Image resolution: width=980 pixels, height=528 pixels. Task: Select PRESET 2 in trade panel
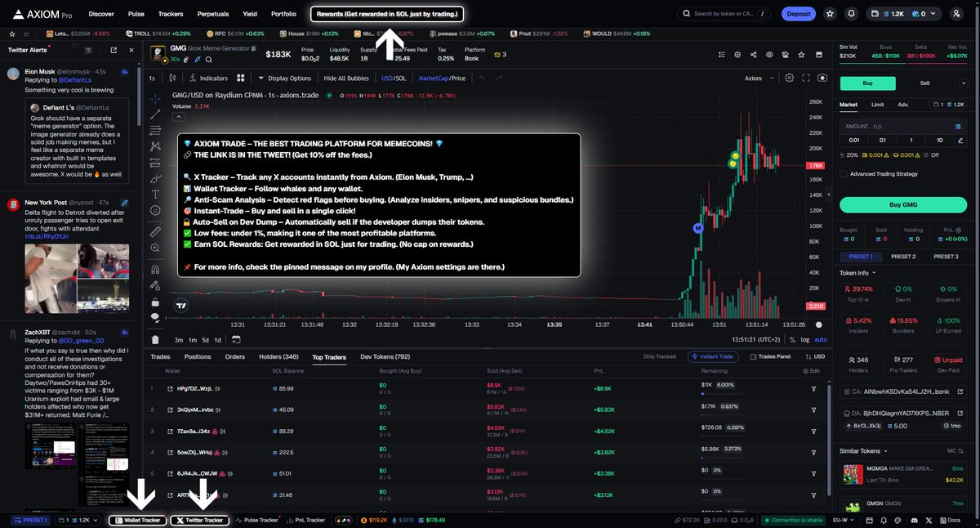point(903,257)
